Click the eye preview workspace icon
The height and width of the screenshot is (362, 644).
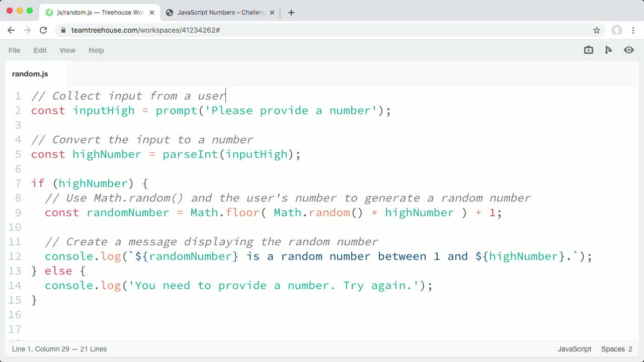[x=629, y=50]
